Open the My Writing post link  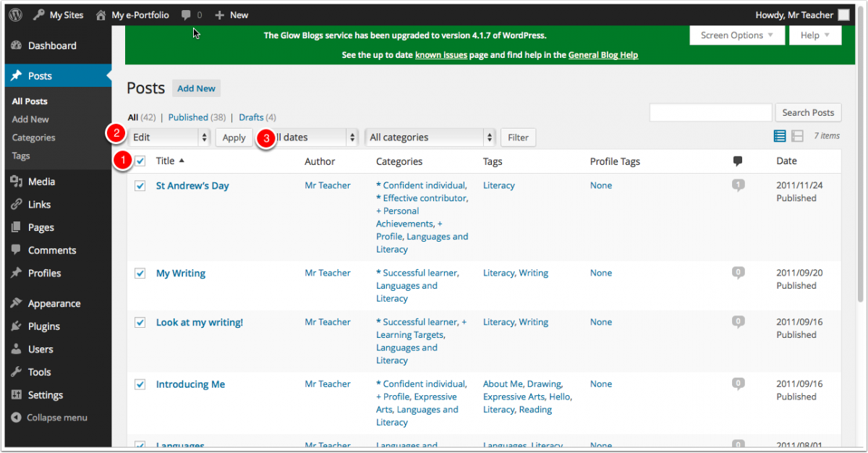pos(181,274)
